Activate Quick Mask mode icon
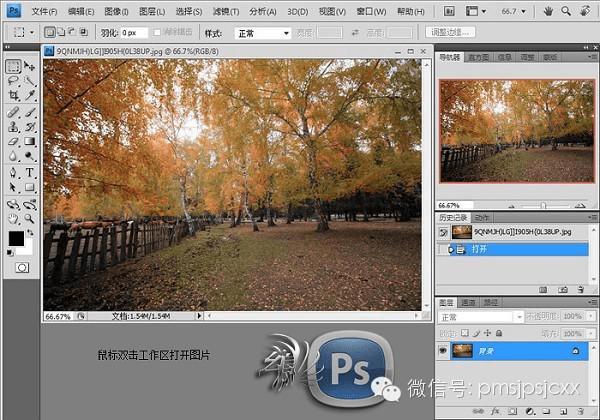The height and width of the screenshot is (420, 600). click(x=22, y=268)
